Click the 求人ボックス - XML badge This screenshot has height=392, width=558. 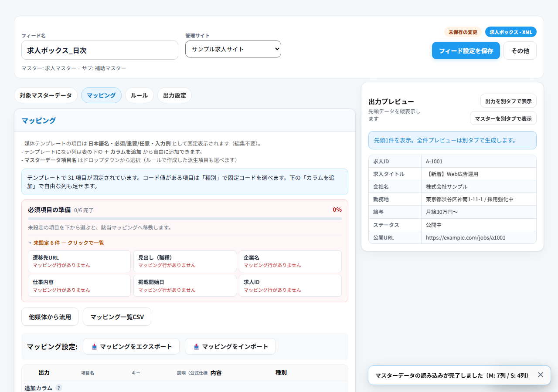(511, 32)
